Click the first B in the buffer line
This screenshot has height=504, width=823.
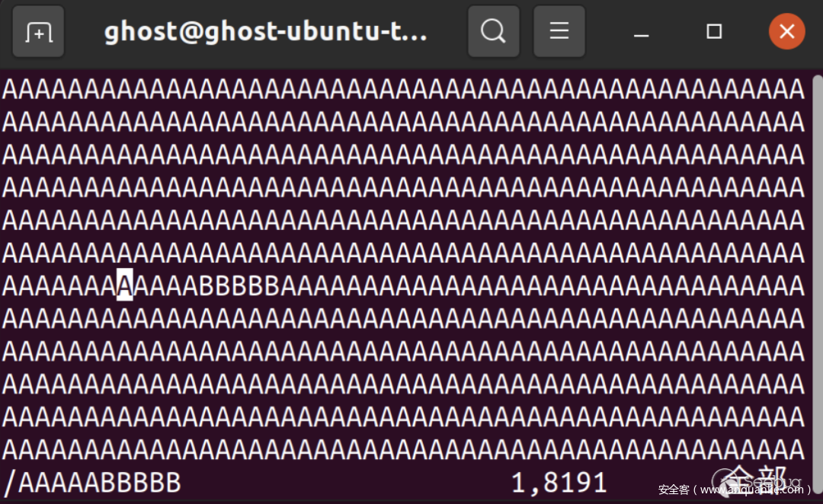click(207, 286)
